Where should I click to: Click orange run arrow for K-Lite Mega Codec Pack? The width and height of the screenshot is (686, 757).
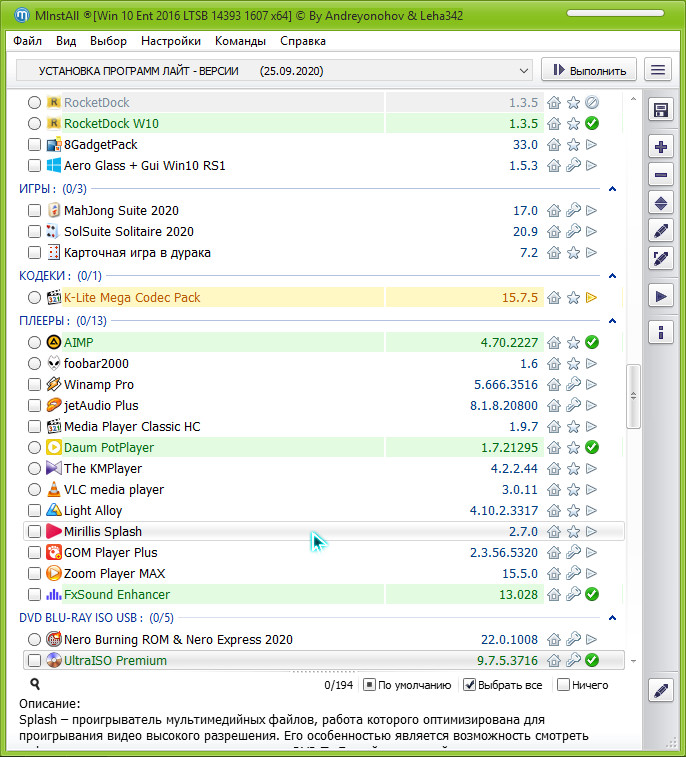pyautogui.click(x=591, y=297)
